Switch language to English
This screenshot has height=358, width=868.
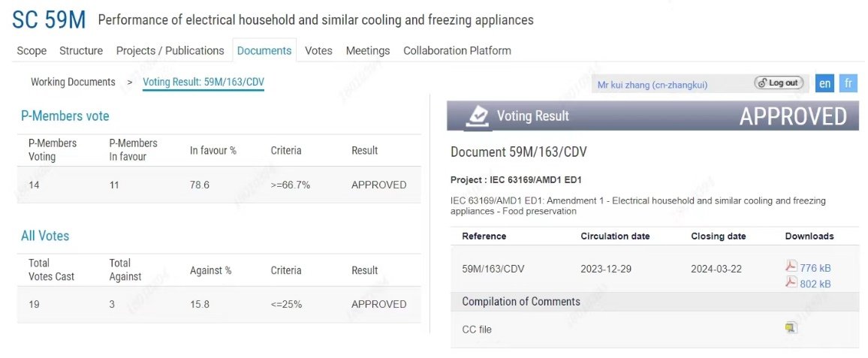[x=824, y=83]
